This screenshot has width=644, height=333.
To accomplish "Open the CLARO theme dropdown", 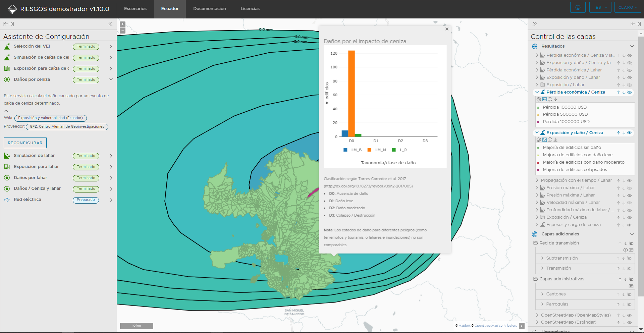I will (x=628, y=7).
